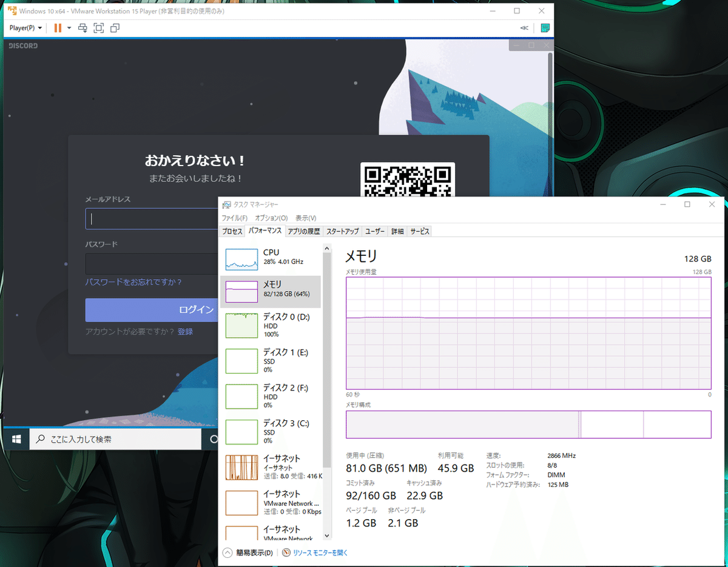The height and width of the screenshot is (567, 728).
Task: Click the 45.9 GB available value
Action: 456,468
